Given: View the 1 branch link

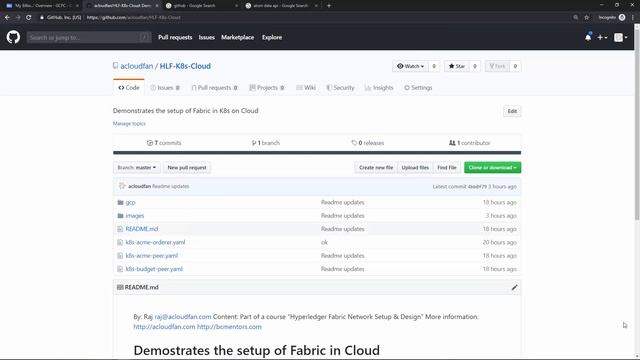Looking at the screenshot, I should pos(266,143).
